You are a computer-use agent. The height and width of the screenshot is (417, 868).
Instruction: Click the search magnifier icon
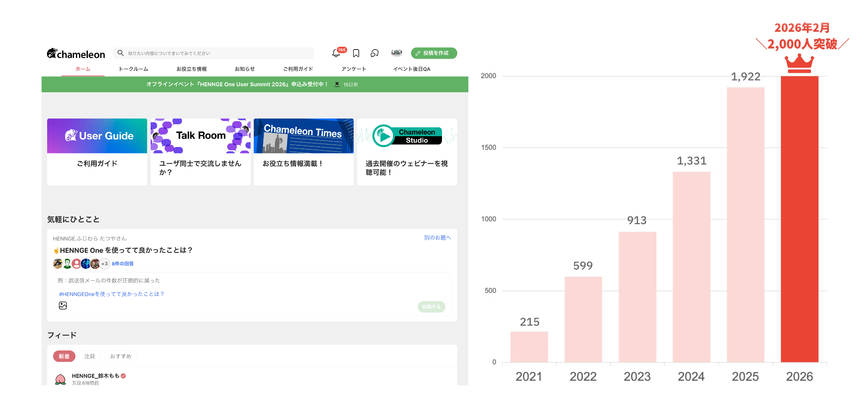pyautogui.click(x=120, y=53)
